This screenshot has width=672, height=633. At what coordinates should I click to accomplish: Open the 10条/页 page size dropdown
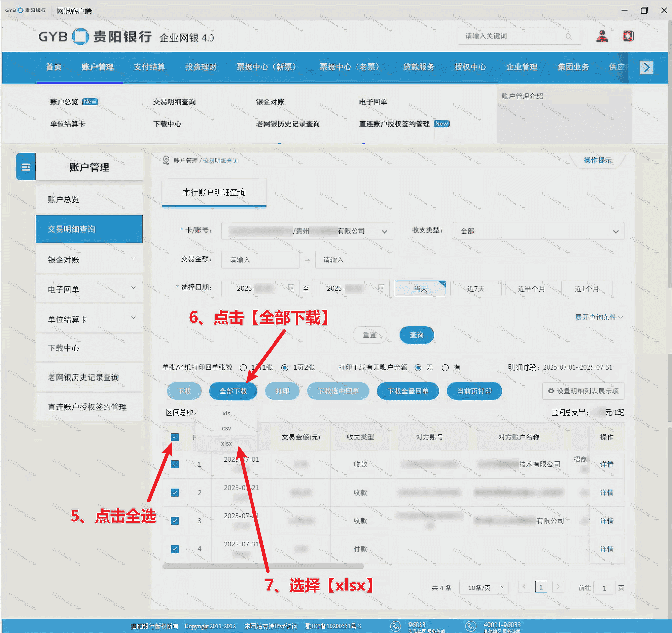tap(483, 588)
